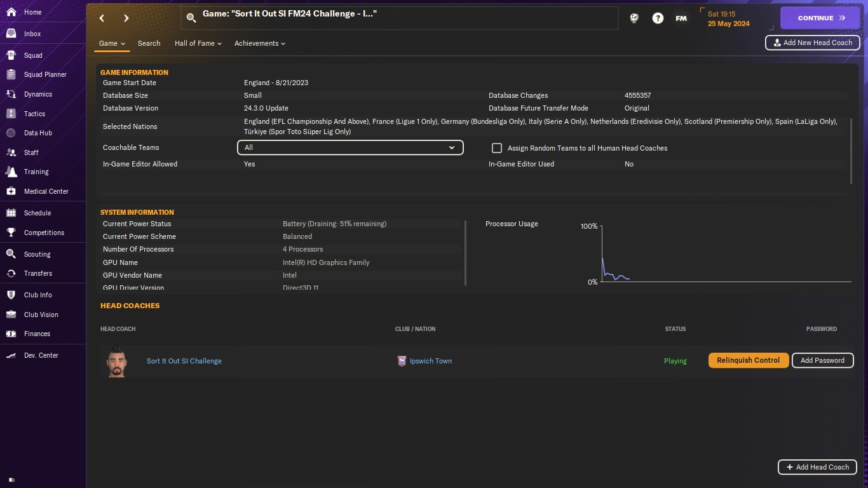Expand the Game tab dropdown
The height and width of the screenshot is (488, 868).
(112, 43)
